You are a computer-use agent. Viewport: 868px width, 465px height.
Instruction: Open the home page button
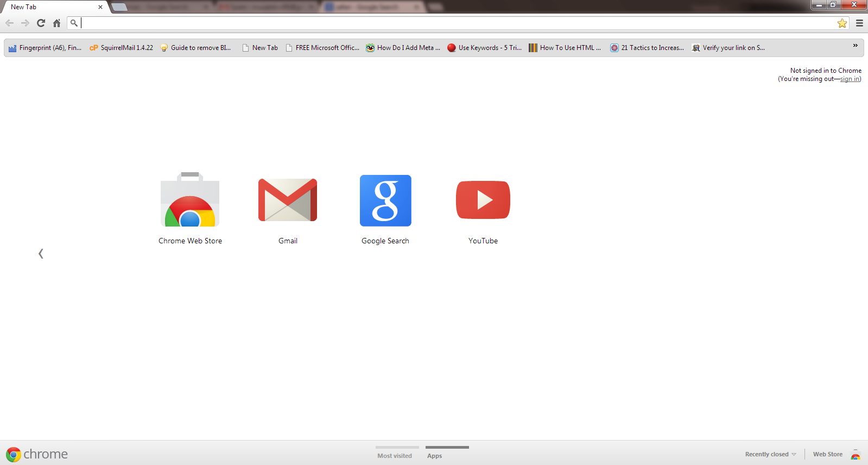coord(56,23)
